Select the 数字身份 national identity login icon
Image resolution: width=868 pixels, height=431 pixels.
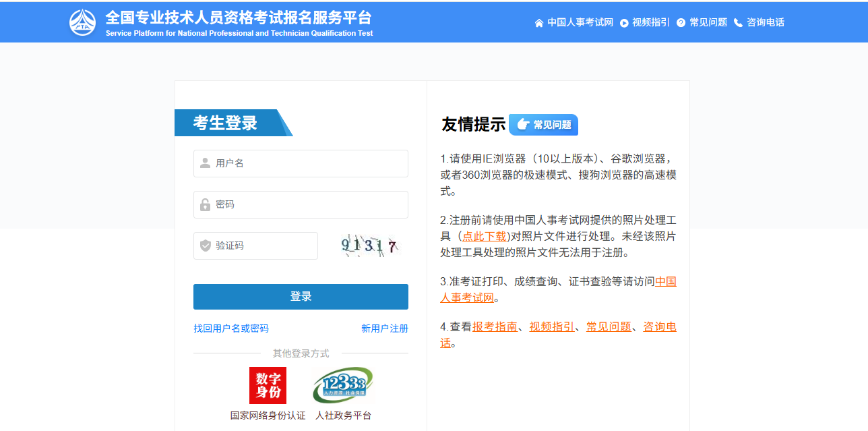click(268, 385)
